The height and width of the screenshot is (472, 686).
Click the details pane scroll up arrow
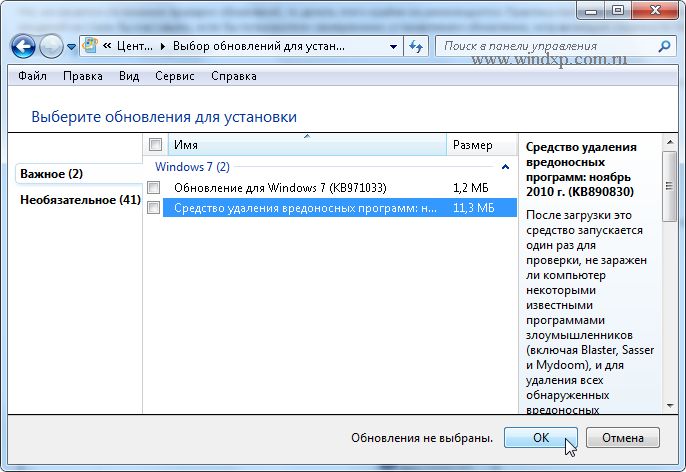pyautogui.click(x=670, y=142)
